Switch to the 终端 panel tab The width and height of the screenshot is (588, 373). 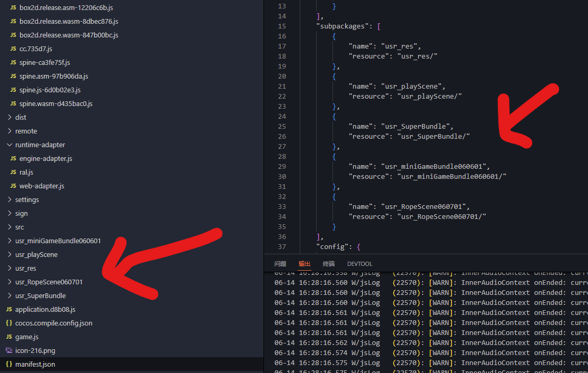[x=328, y=264]
